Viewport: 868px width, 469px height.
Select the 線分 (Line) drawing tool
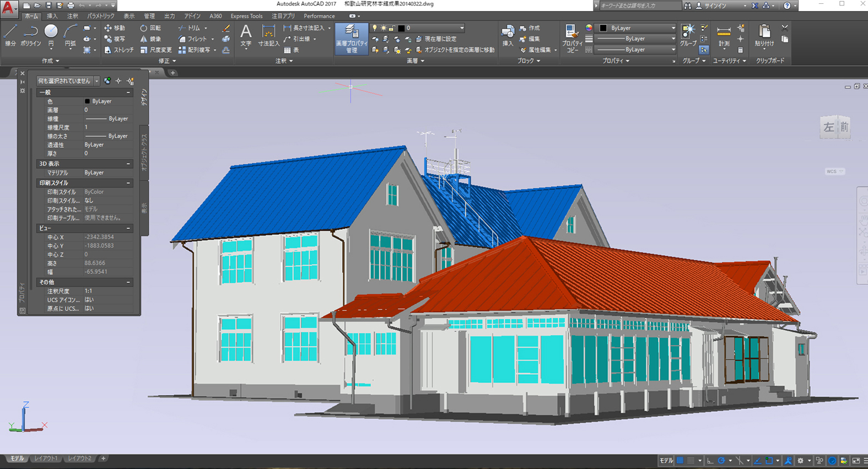(x=10, y=34)
